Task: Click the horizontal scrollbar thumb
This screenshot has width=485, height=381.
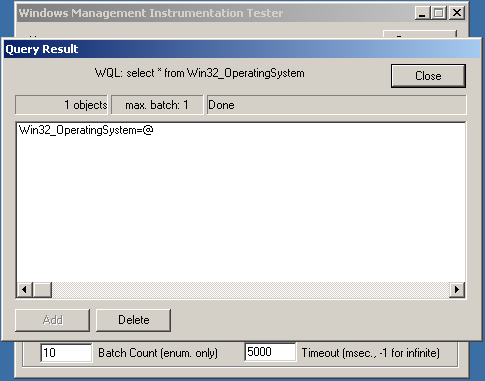Action: (42, 289)
